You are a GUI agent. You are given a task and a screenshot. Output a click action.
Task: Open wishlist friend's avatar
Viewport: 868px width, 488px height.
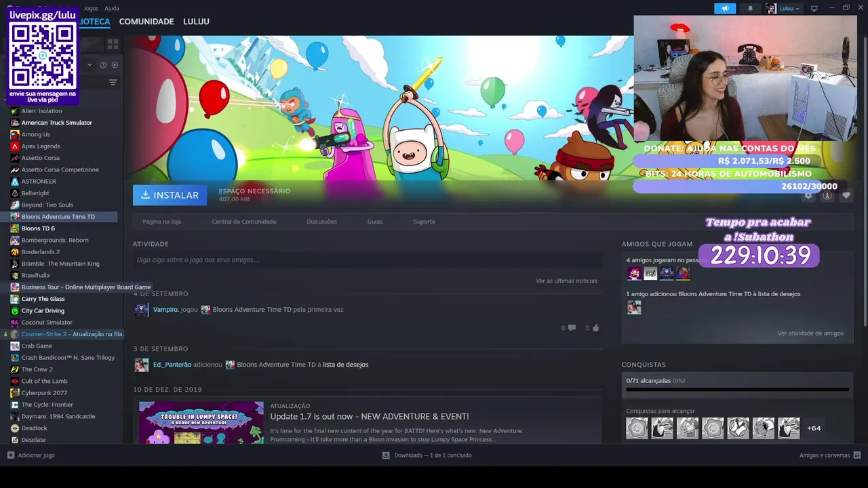pos(634,308)
